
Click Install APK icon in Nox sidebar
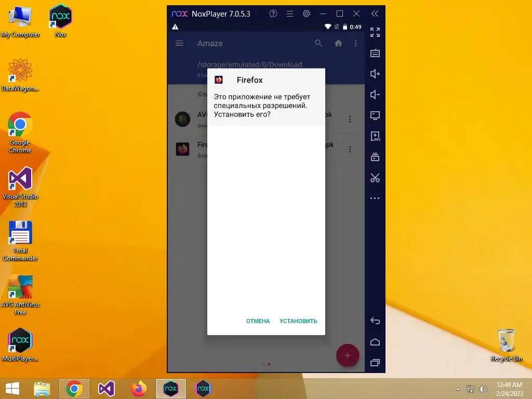[375, 136]
